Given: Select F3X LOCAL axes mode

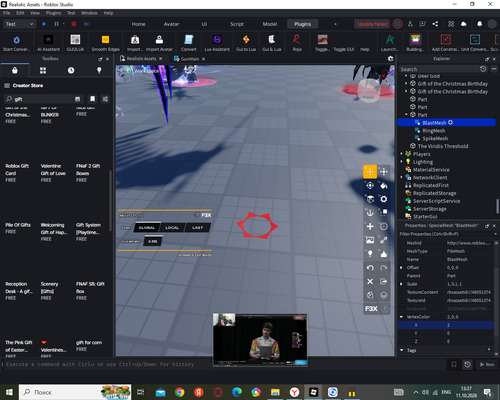Looking at the screenshot, I should pos(172,228).
